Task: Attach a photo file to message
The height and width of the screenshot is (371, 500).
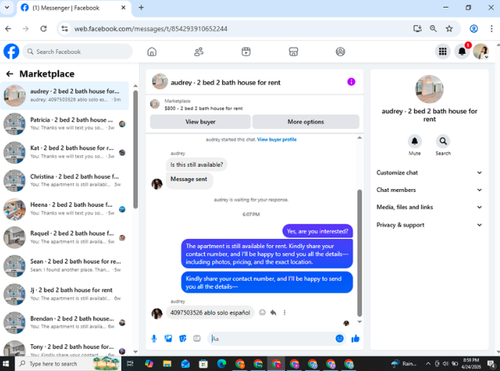Action: pyautogui.click(x=168, y=339)
